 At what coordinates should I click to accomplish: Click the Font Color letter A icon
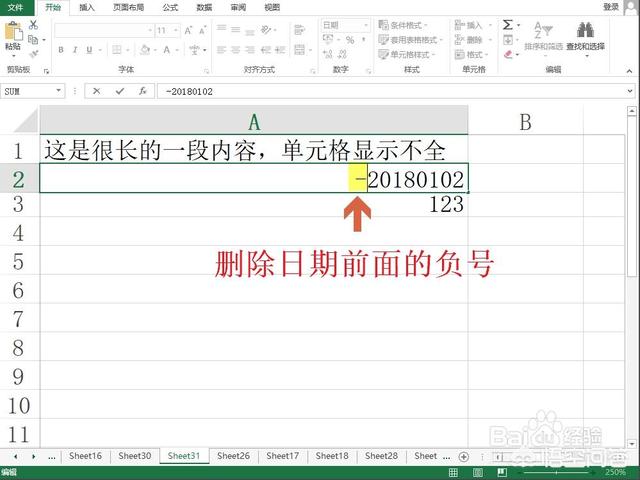pyautogui.click(x=167, y=50)
